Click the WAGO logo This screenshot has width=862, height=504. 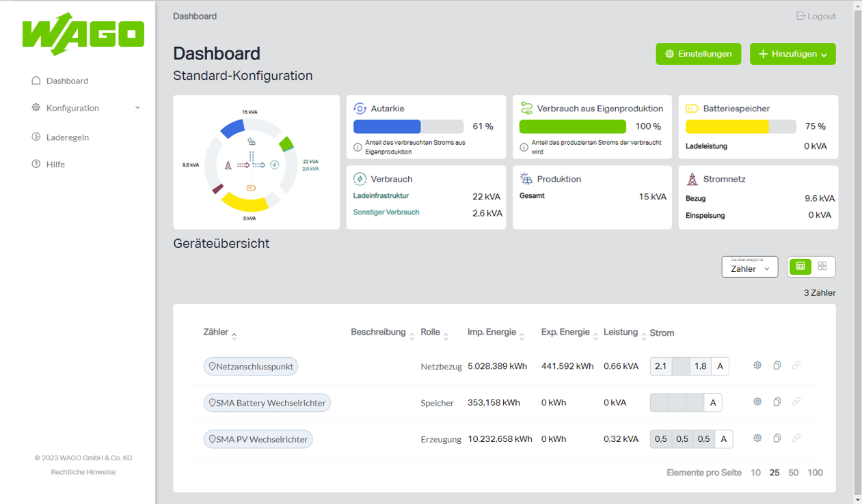[83, 34]
